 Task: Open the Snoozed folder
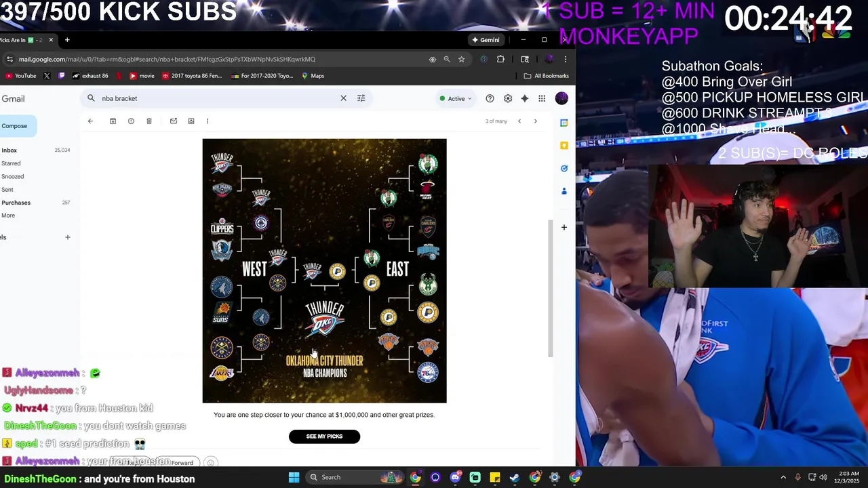click(x=12, y=176)
